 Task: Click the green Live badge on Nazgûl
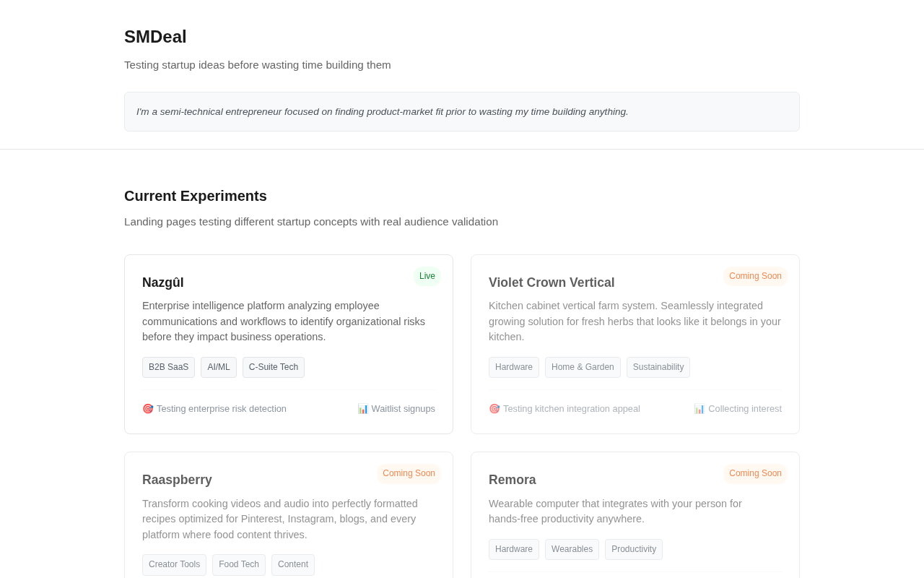(x=427, y=276)
